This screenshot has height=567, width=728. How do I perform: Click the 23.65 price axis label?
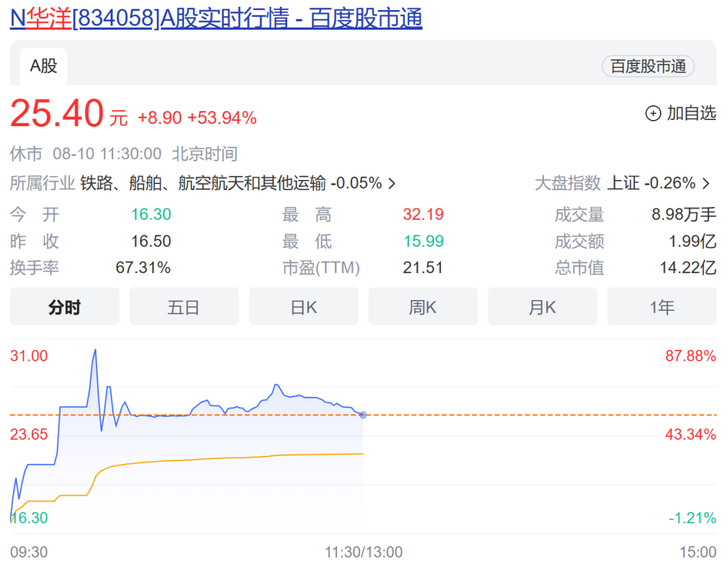[x=29, y=435]
